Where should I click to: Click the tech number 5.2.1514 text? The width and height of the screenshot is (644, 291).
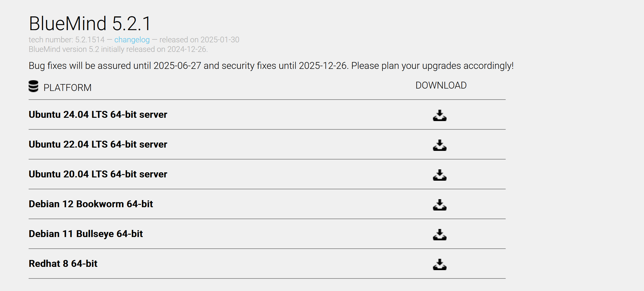(x=66, y=40)
